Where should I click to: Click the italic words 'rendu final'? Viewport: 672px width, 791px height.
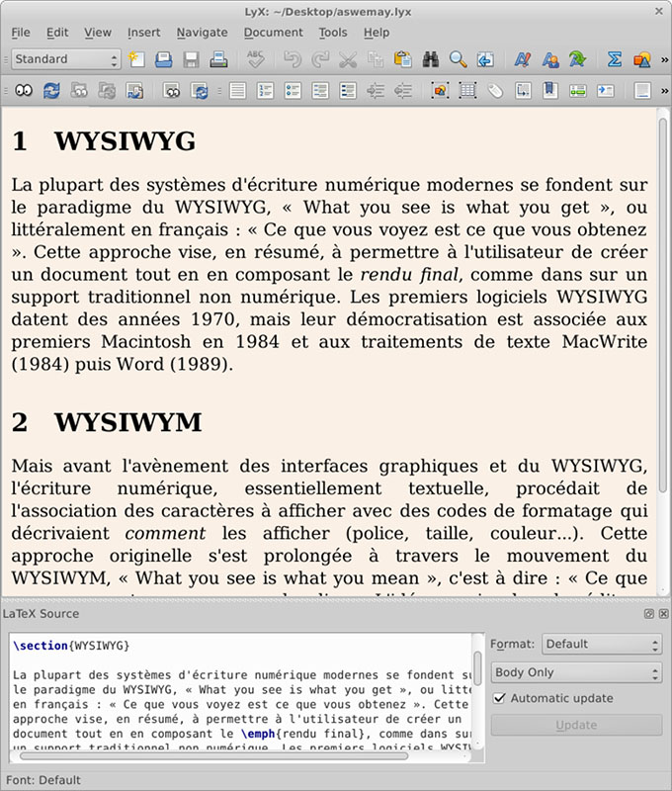click(x=409, y=275)
